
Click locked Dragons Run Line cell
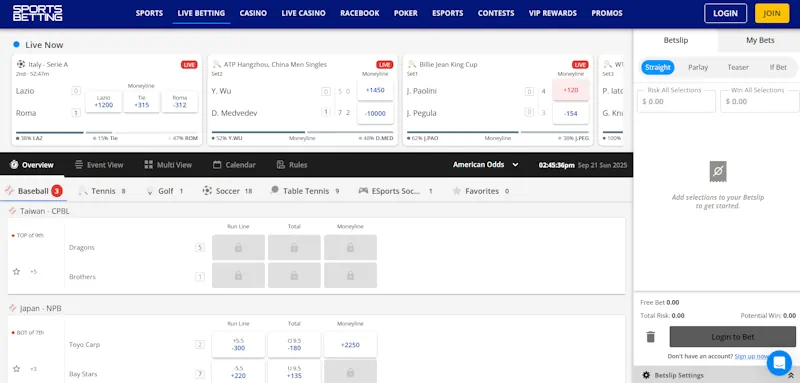238,247
